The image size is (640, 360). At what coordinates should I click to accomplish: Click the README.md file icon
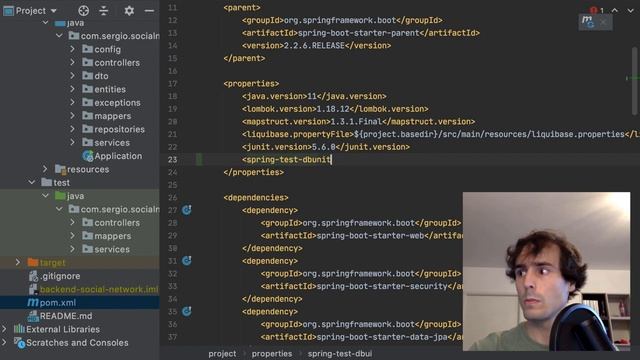point(33,316)
